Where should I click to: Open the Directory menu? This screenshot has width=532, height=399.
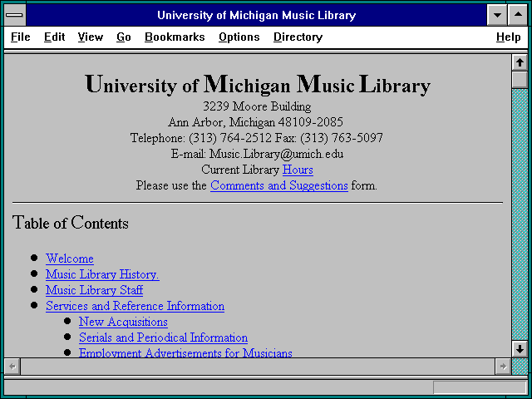[x=298, y=37]
